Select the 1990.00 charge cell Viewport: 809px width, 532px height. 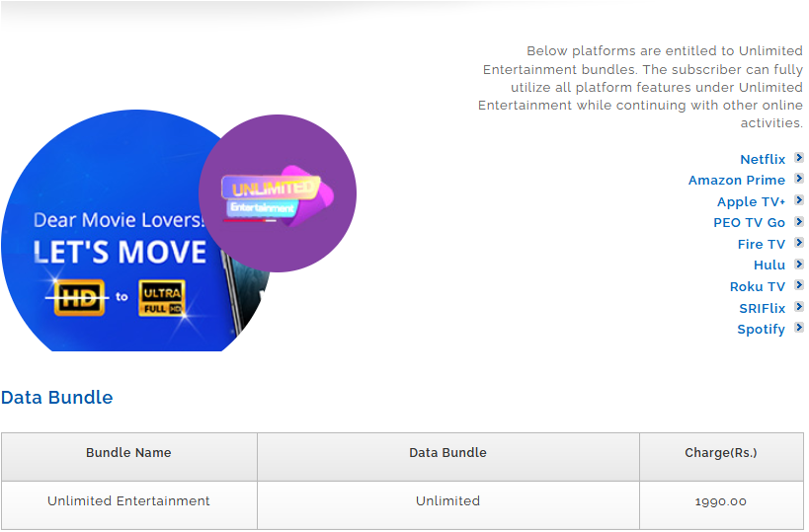[721, 505]
